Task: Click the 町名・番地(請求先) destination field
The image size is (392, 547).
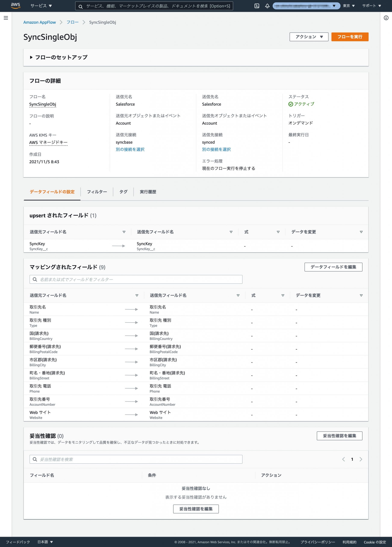Action: click(167, 375)
